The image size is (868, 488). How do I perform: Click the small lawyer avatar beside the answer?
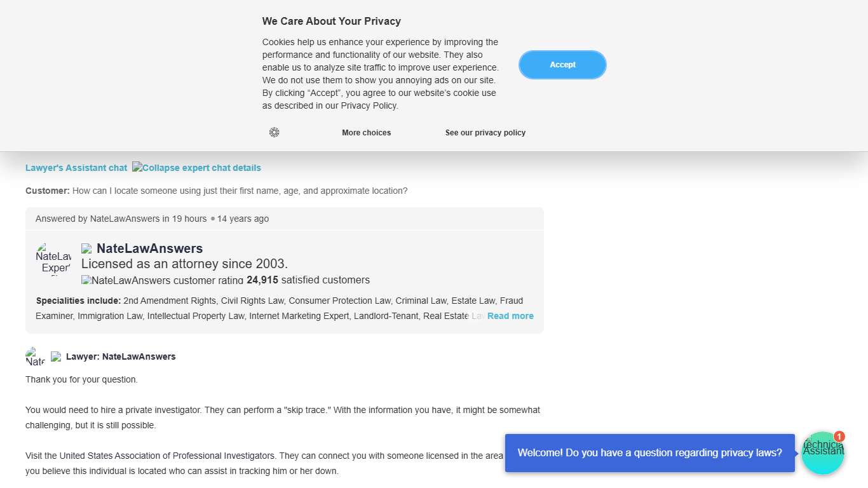[x=35, y=356]
